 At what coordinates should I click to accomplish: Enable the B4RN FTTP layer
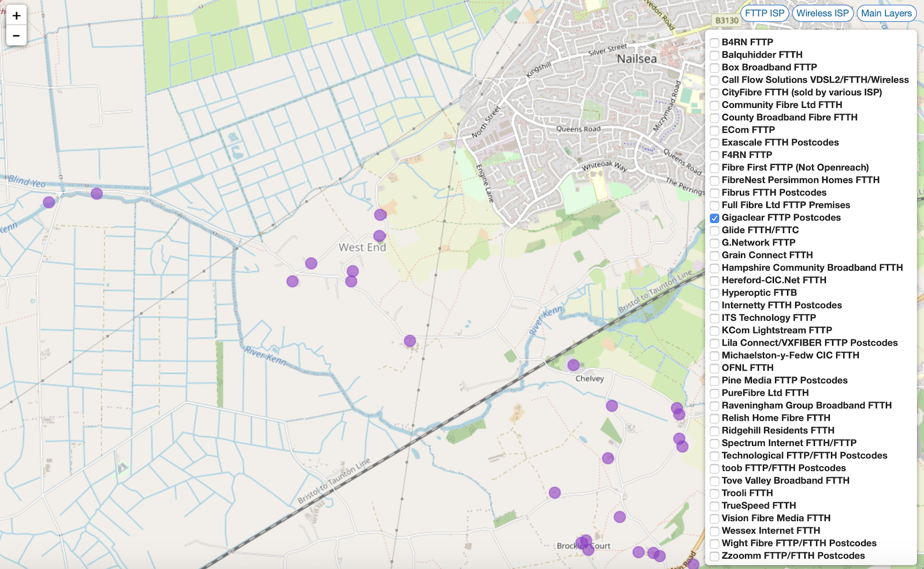[x=714, y=43]
